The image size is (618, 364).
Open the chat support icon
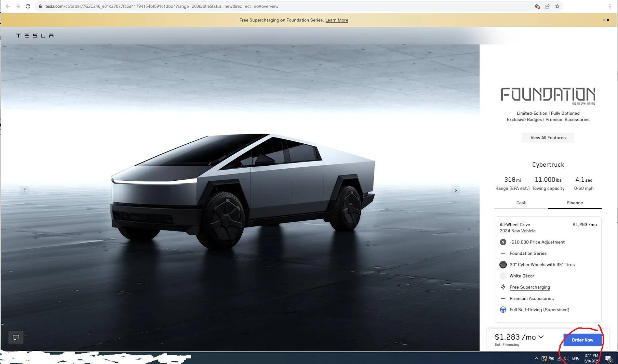[16, 337]
